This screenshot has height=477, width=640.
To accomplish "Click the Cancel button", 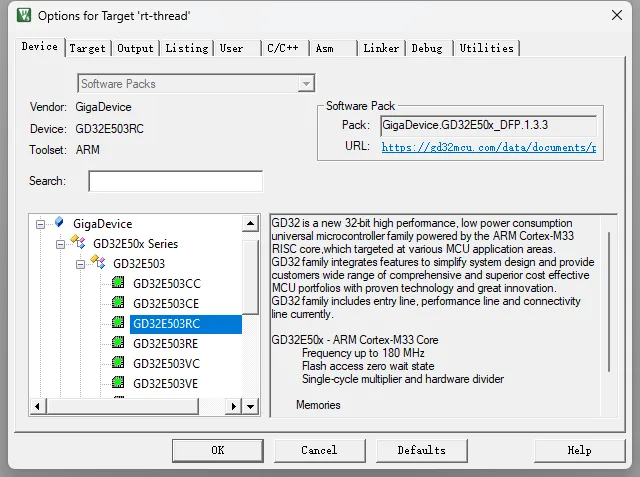I will [x=319, y=450].
